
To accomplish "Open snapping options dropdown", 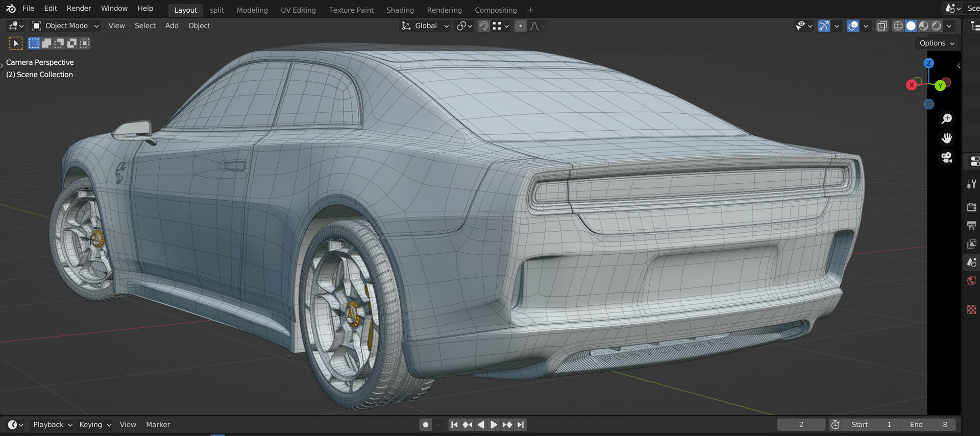I will (501, 26).
